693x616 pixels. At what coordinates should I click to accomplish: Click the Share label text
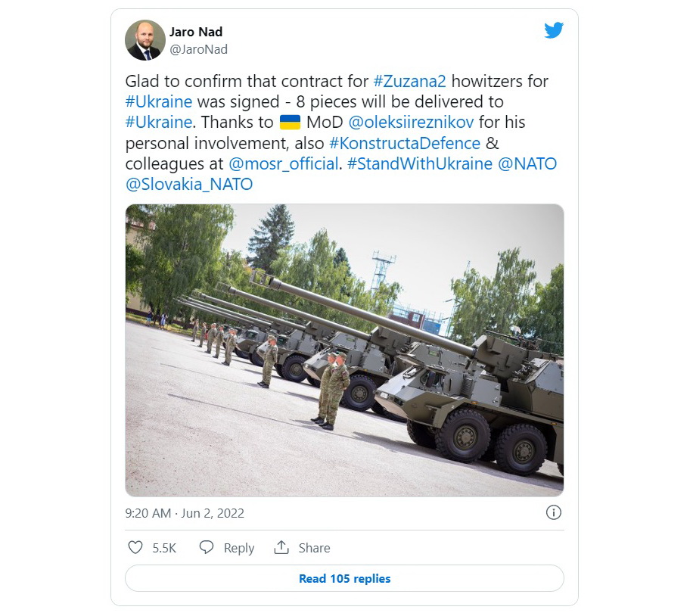[314, 548]
